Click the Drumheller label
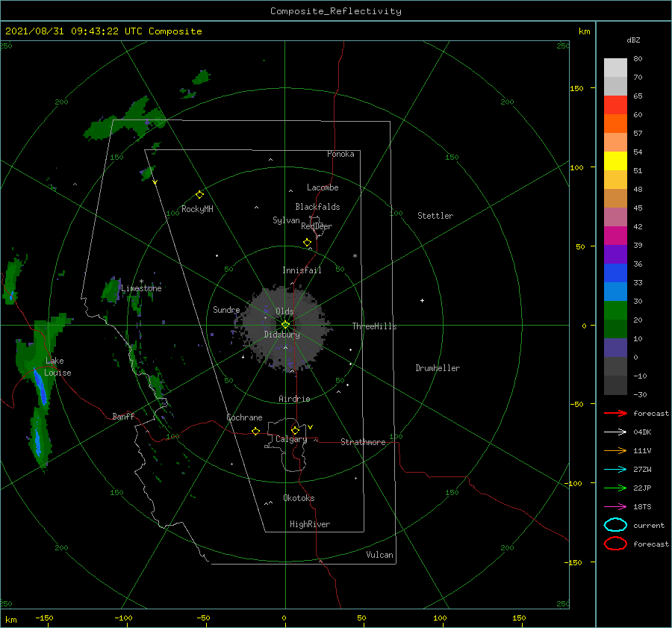The width and height of the screenshot is (672, 628). [438, 368]
